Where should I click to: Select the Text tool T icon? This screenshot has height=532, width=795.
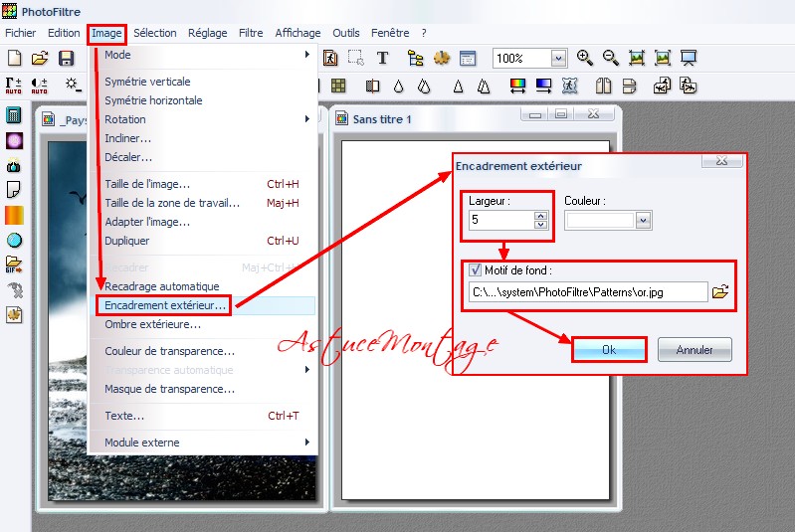382,58
